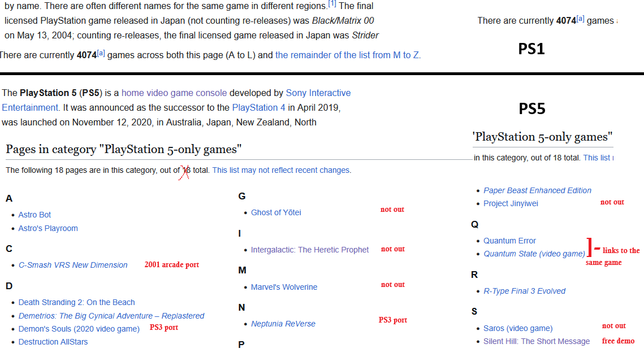Open Death Stranding 2: On the Beach link
The width and height of the screenshot is (644, 357).
[76, 302]
